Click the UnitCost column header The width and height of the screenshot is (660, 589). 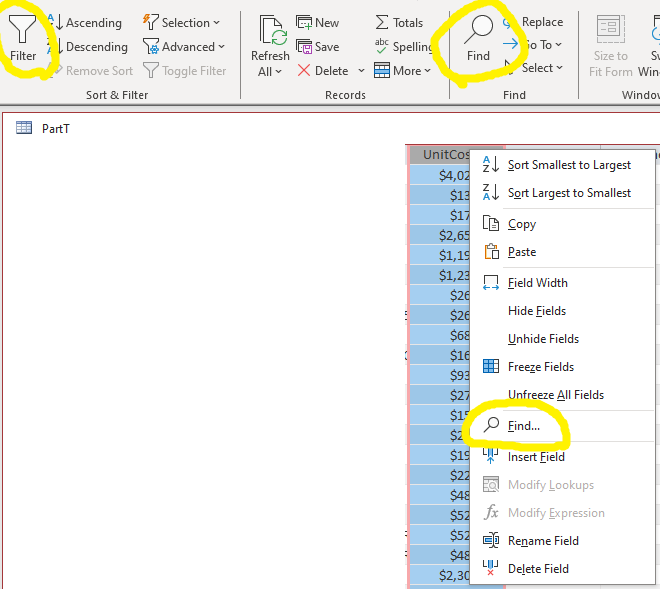click(x=446, y=154)
